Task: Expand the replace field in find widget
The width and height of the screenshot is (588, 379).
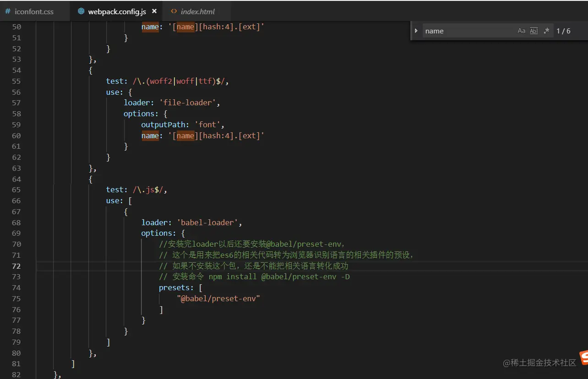Action: pos(416,31)
